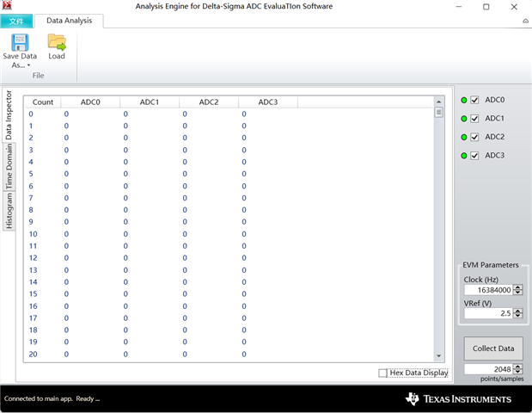Uncheck the ADC2 channel checkbox
The width and height of the screenshot is (532, 413).
(x=474, y=137)
